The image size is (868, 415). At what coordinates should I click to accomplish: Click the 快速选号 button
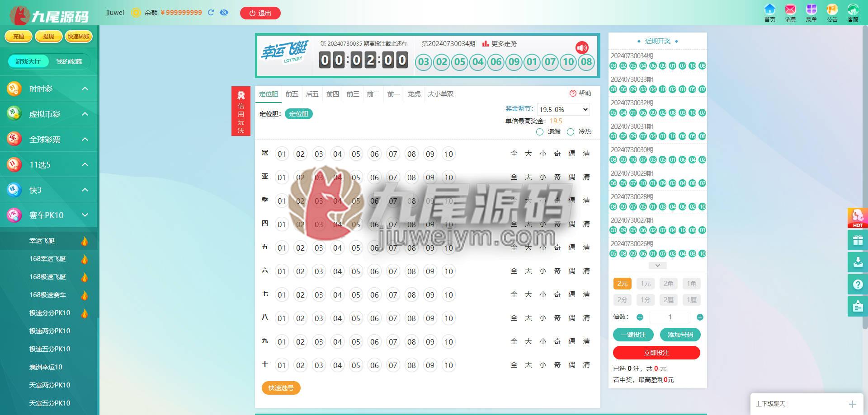(281, 388)
